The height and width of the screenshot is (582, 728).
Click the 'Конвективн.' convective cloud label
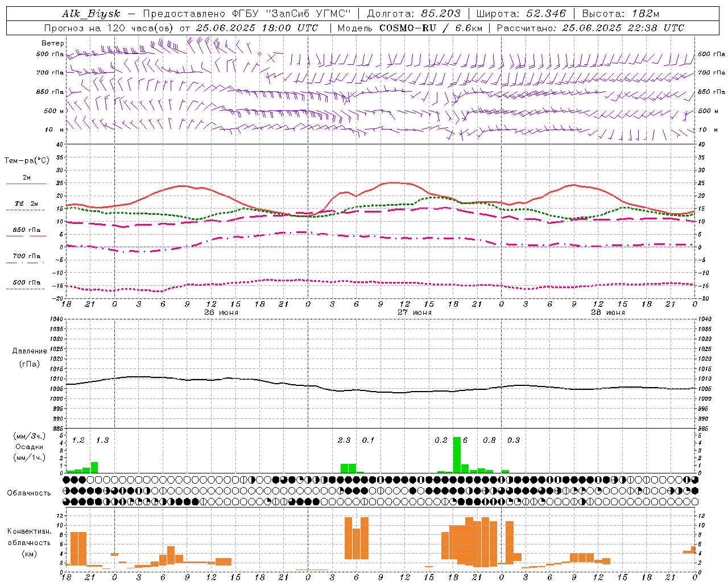[x=30, y=531]
